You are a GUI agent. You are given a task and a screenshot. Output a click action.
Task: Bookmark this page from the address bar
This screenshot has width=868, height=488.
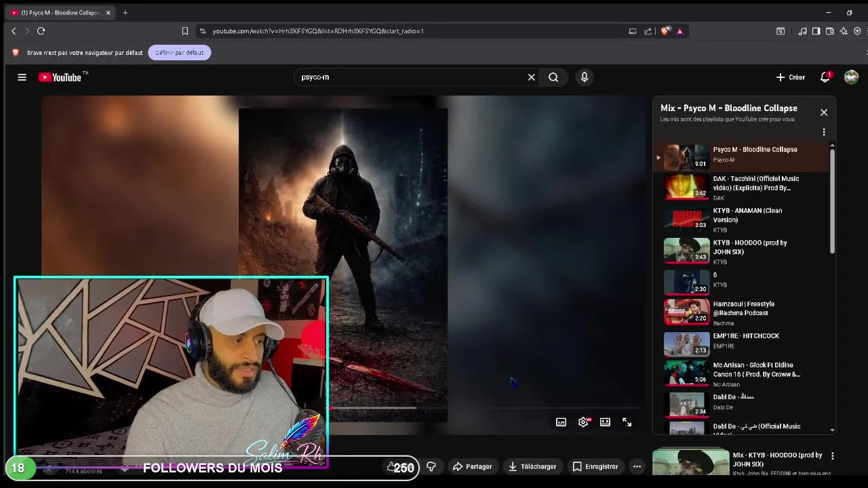pyautogui.click(x=184, y=31)
